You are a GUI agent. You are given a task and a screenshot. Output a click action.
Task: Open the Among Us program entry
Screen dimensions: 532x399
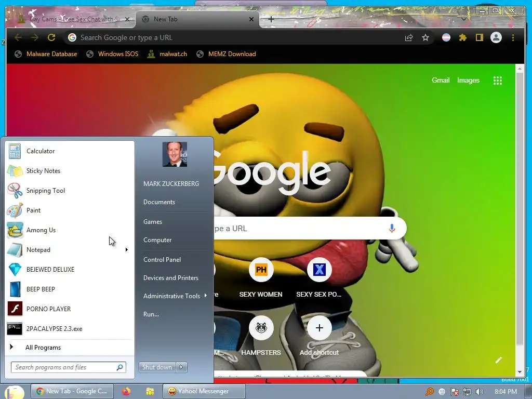[70, 230]
